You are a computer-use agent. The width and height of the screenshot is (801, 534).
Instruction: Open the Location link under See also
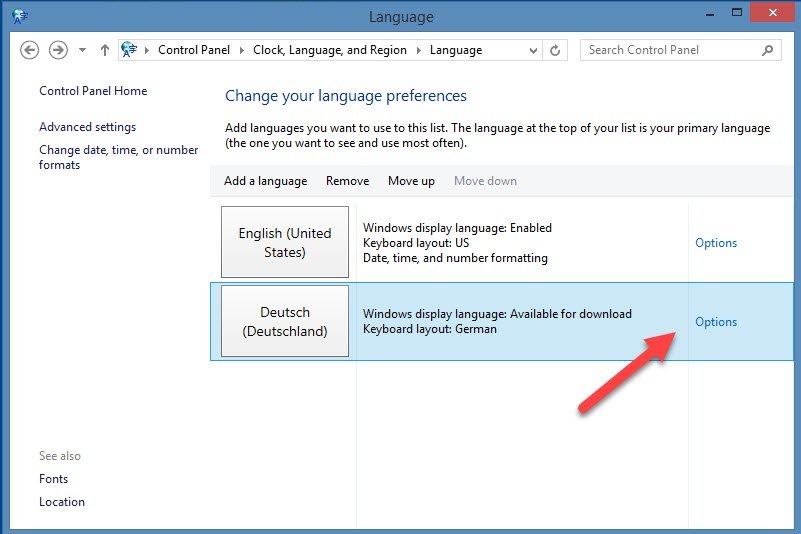click(62, 502)
